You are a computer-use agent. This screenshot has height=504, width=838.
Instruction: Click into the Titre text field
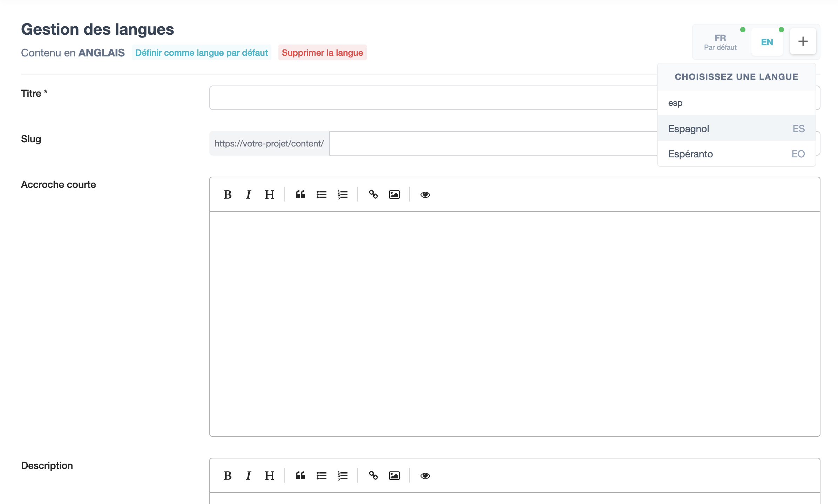tap(431, 98)
